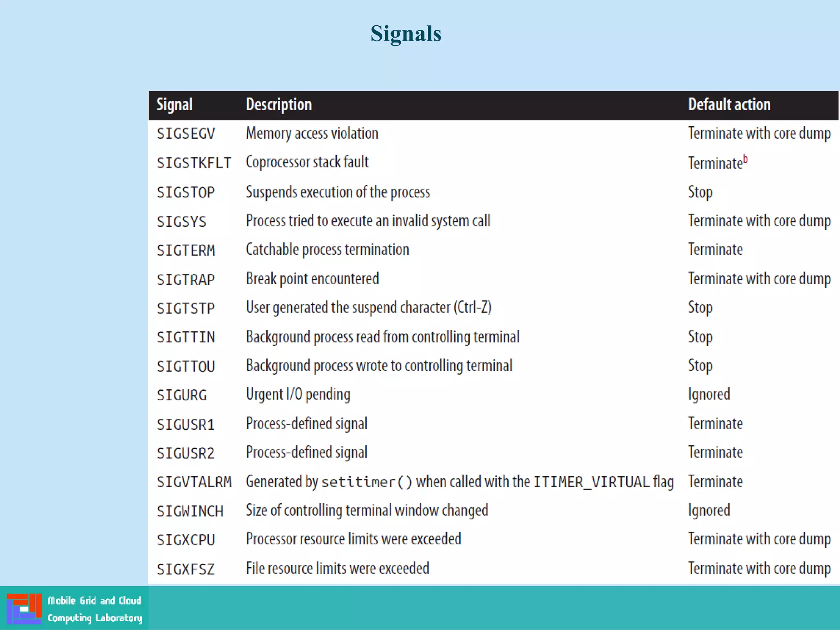
Task: Click SIGTTIN's 'Stop' default action
Action: coord(700,337)
